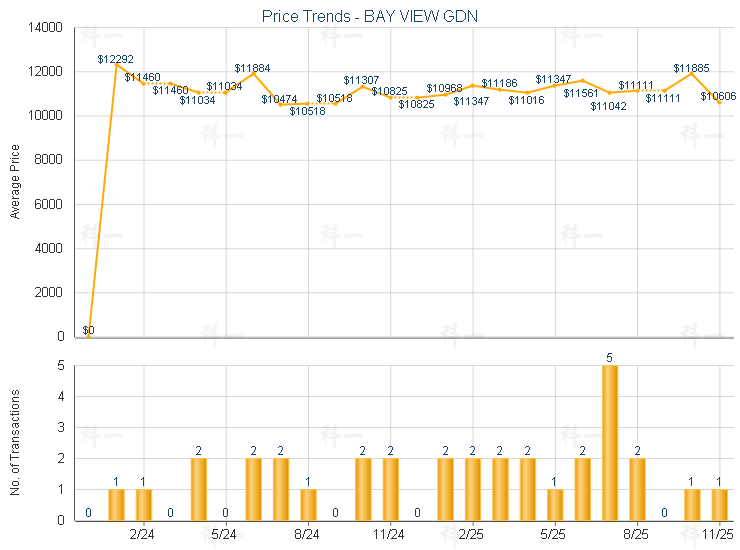Screen dimensions: 740x550
Task: Select the $12292 peak price data point
Action: coord(117,65)
